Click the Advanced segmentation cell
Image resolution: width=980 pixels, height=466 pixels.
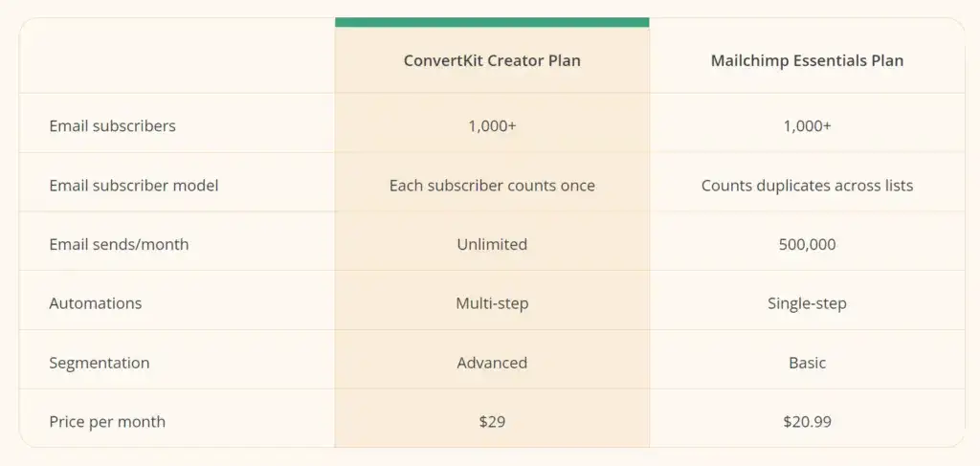(492, 363)
